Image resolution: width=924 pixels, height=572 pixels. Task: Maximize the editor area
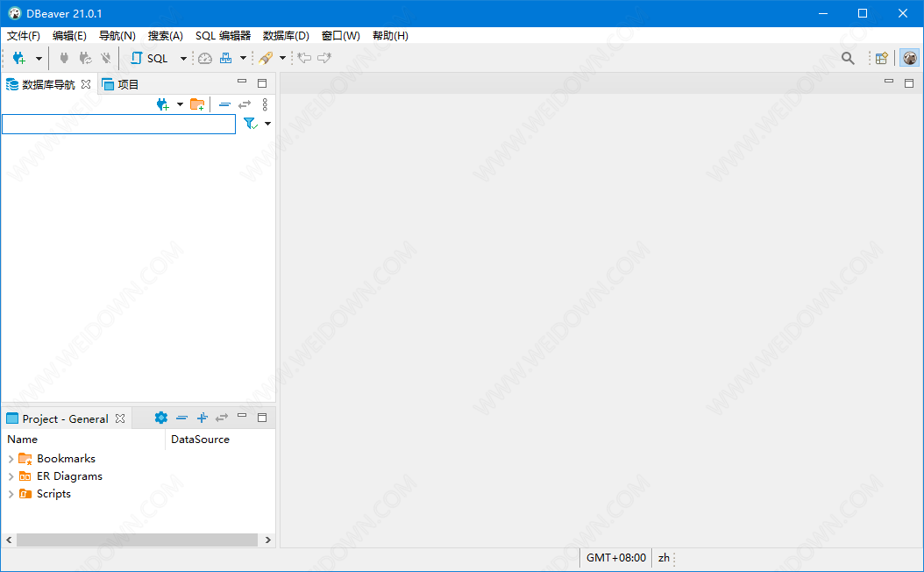[909, 83]
